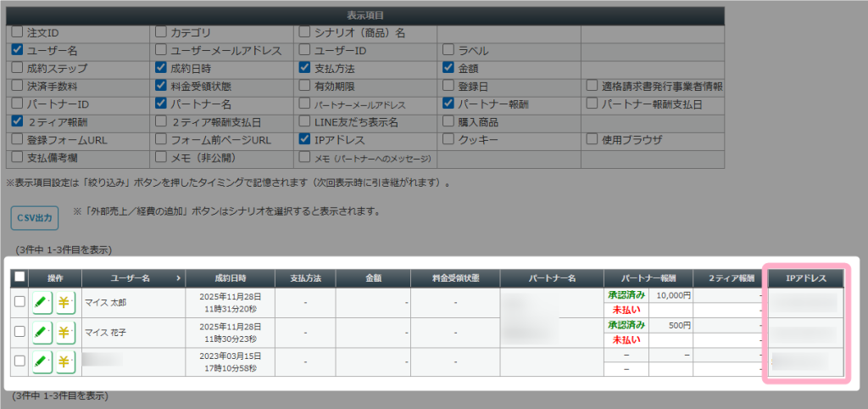Uncheck the 2ティア報酬 checkbox
The image size is (868, 409).
click(x=17, y=121)
